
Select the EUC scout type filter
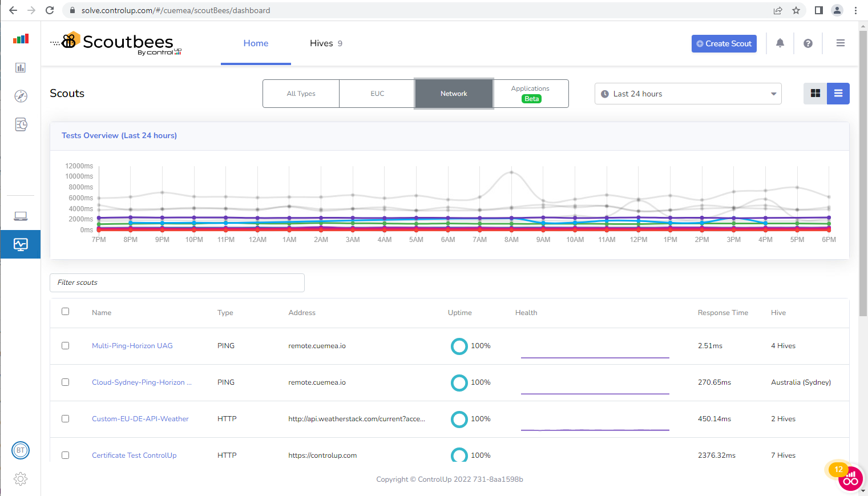click(377, 93)
